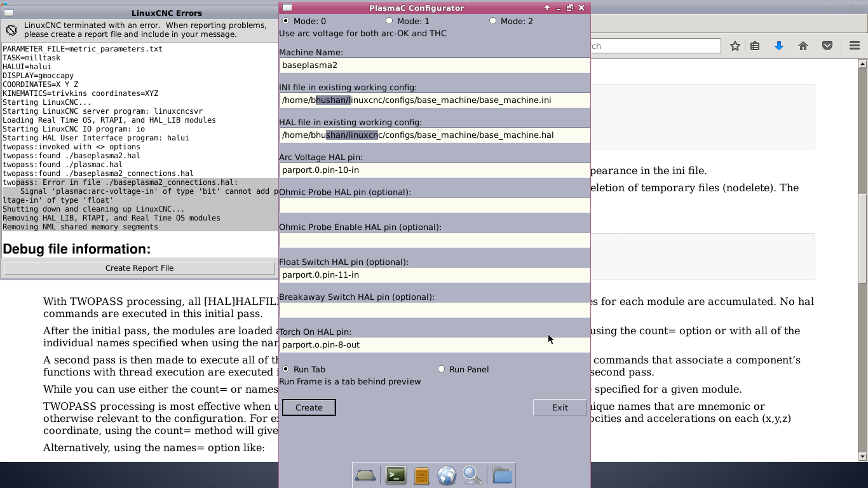
Task: Open the blue folder in dock
Action: point(502,475)
